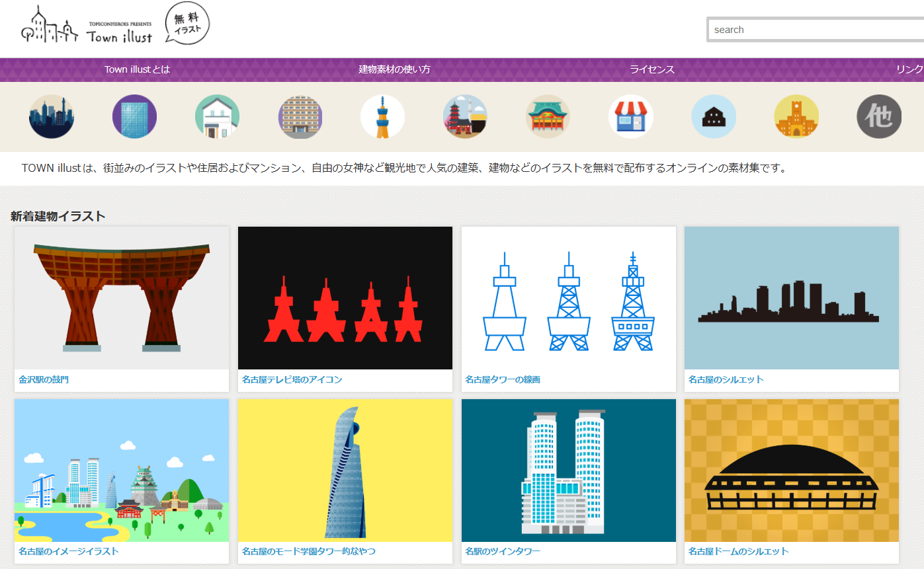924x569 pixels.
Task: Follow the 名駅のツインタワー title link
Action: [x=503, y=552]
